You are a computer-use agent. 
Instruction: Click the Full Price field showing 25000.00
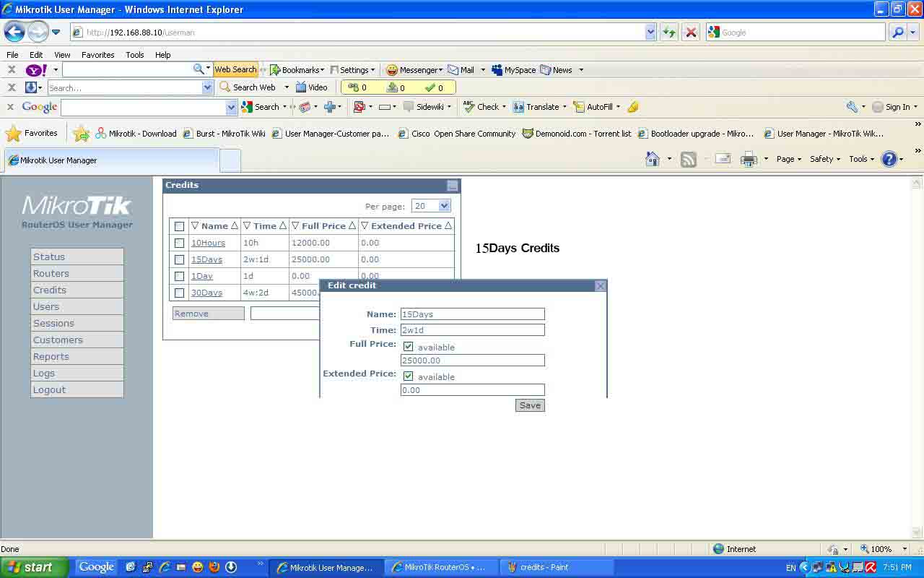(x=472, y=361)
